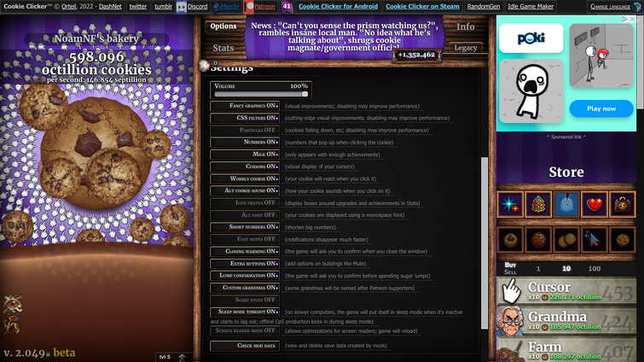Click the blue golden switch upgrade
The height and width of the screenshot is (362, 644).
[566, 204]
